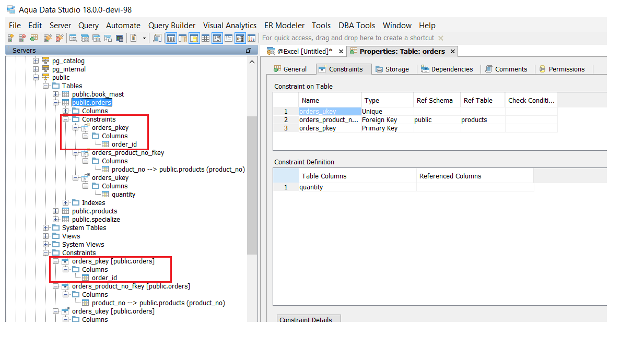Click the Primary Key type cell
Screen dimensions: 644x361
pos(388,128)
